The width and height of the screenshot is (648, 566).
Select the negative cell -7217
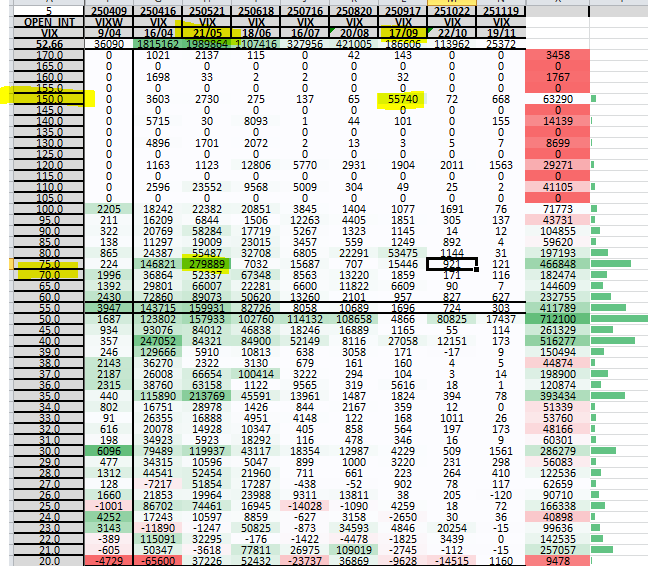(x=158, y=484)
